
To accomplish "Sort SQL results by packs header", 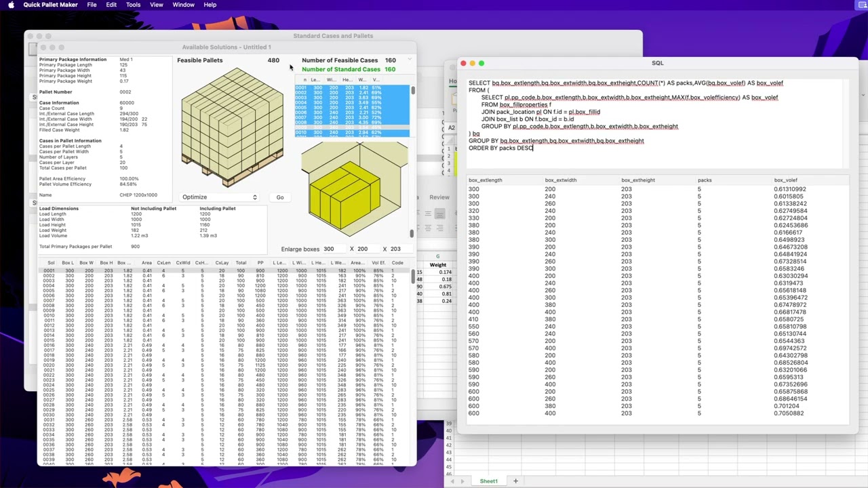I will (x=705, y=180).
